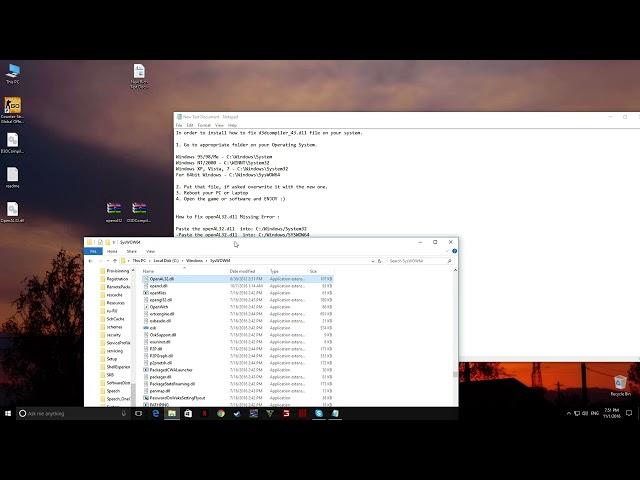This screenshot has width=640, height=480.
Task: Open the This PC desktop icon
Action: click(x=13, y=72)
